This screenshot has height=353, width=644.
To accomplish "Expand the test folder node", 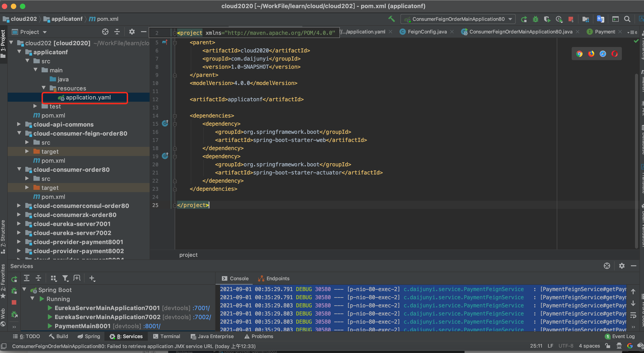I will (x=35, y=106).
